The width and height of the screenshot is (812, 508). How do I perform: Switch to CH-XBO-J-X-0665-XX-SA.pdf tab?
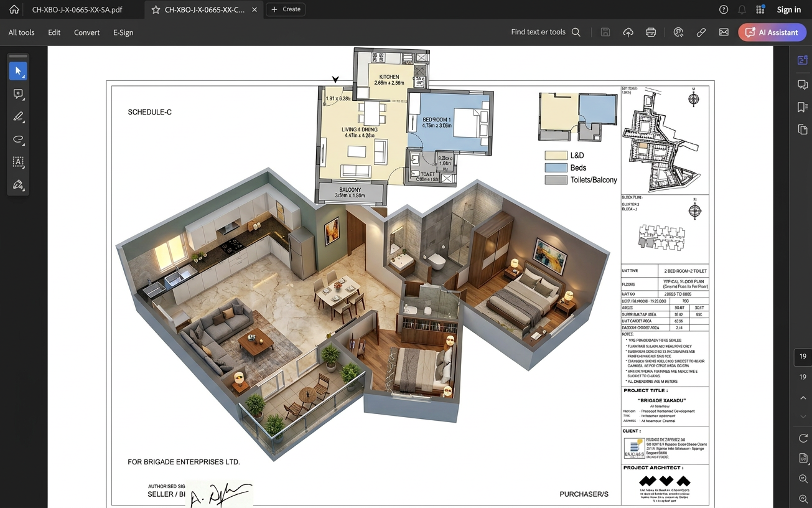pos(77,10)
